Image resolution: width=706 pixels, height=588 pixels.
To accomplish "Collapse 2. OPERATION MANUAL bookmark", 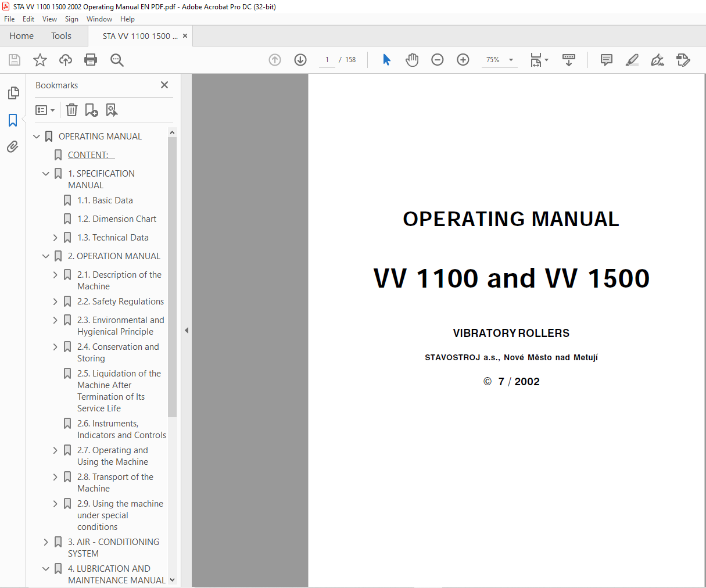I will [46, 256].
